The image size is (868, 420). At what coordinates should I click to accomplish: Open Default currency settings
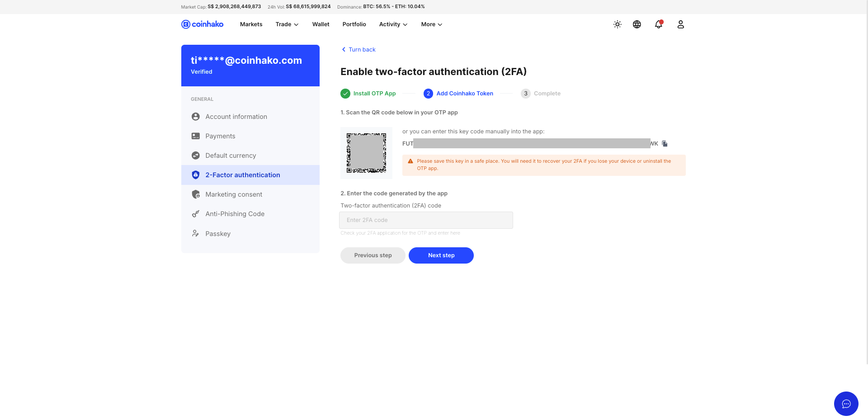pos(250,156)
